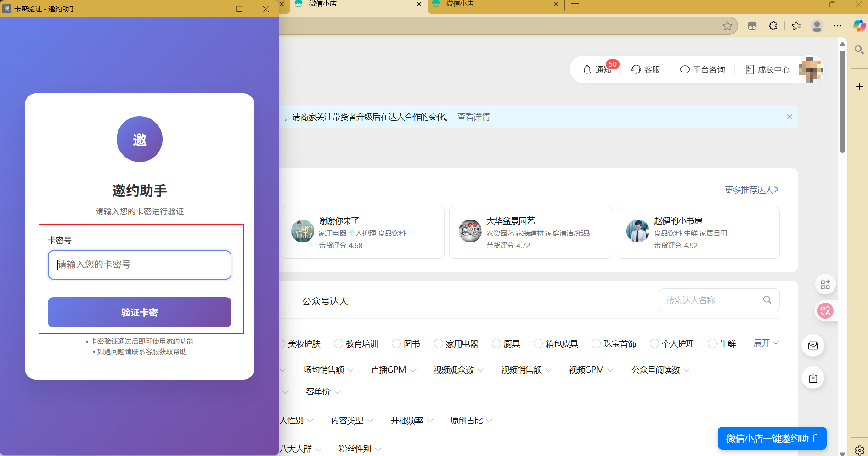Viewport: 868px width, 456px height.
Task: Open 更多推荐达人 link
Action: click(x=752, y=190)
